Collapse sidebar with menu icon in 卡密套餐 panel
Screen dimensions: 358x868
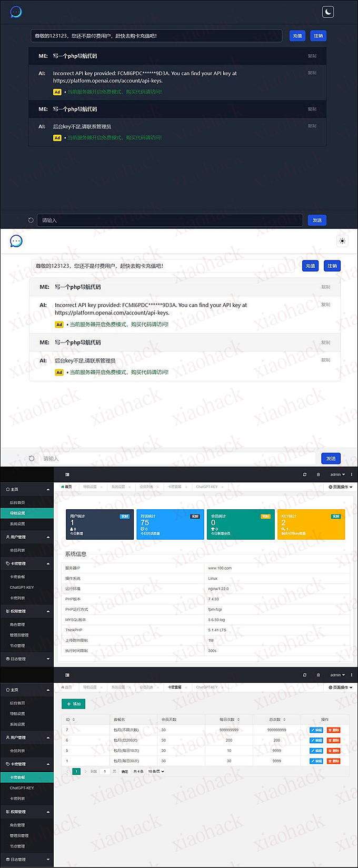pyautogui.click(x=67, y=675)
